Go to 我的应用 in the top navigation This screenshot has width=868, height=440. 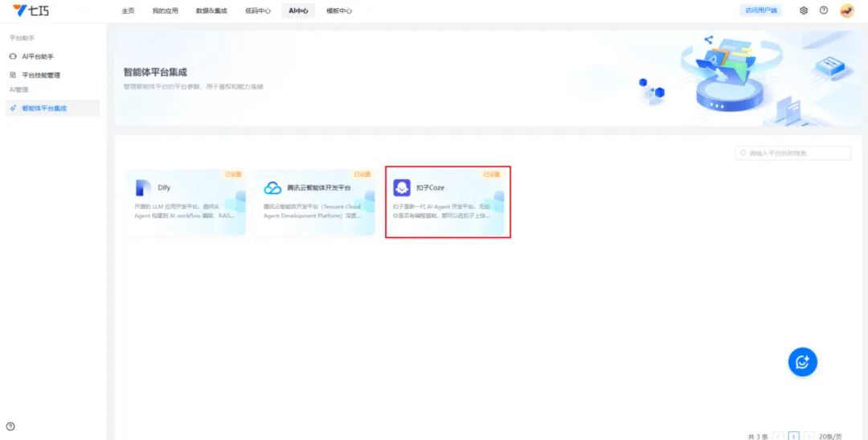[165, 10]
